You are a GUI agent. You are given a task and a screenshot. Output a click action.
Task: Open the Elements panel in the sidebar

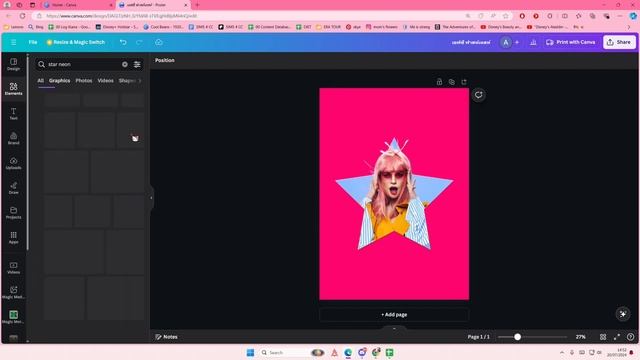click(13, 89)
